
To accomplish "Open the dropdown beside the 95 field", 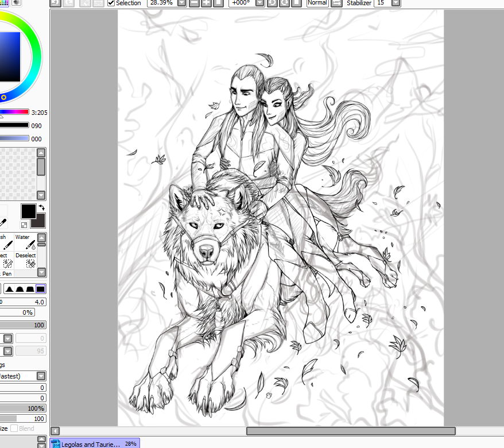I will tap(7, 351).
